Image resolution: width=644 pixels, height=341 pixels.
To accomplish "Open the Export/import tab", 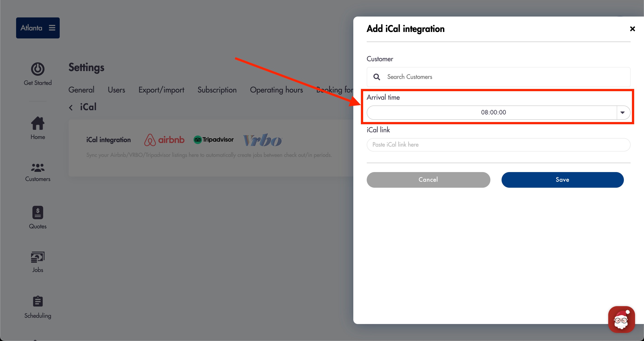I will pos(161,90).
